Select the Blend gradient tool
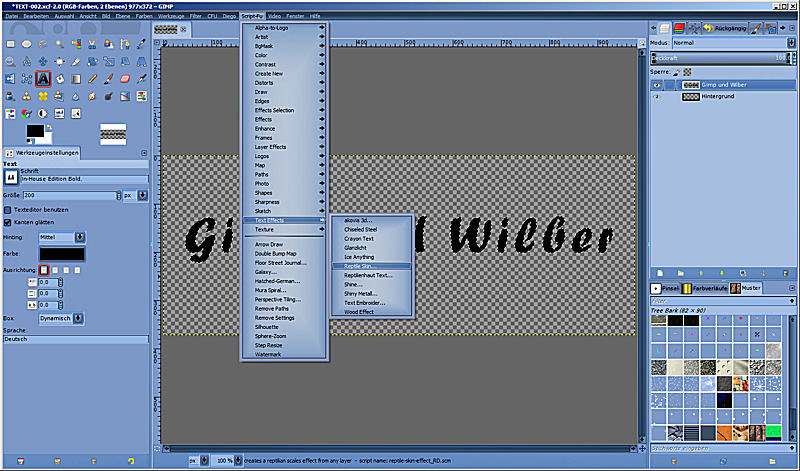Image resolution: width=800 pixels, height=471 pixels. click(76, 79)
